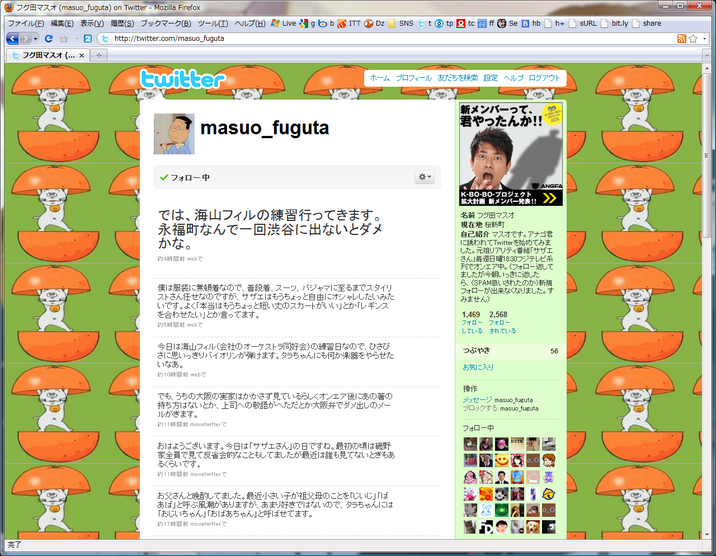Open the 'ff' bookmark

(486, 23)
